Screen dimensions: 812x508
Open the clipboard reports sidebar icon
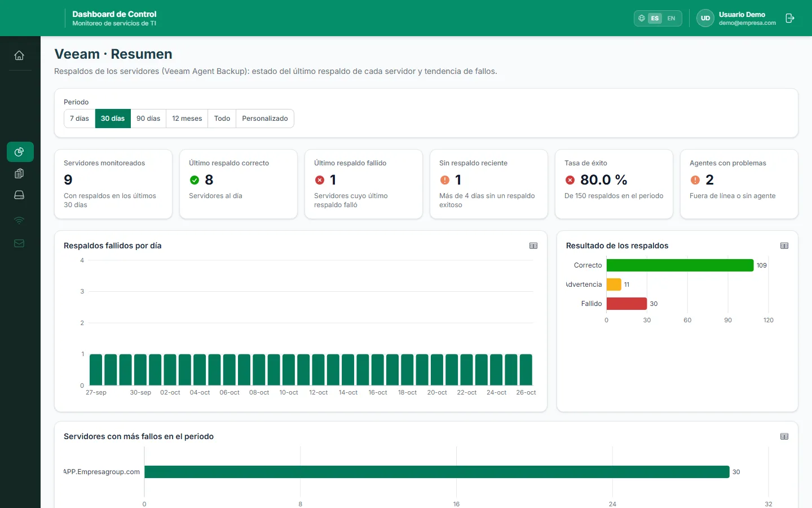coord(19,173)
